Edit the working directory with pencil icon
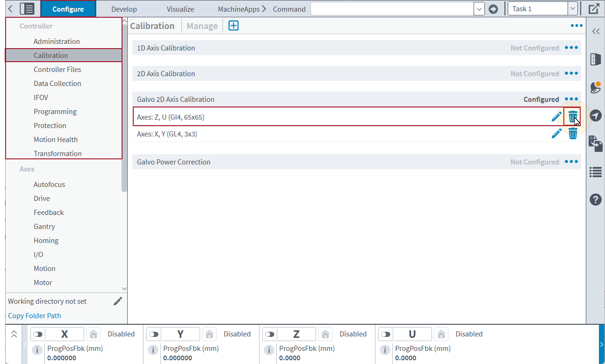This screenshot has width=605, height=364. coord(118,301)
